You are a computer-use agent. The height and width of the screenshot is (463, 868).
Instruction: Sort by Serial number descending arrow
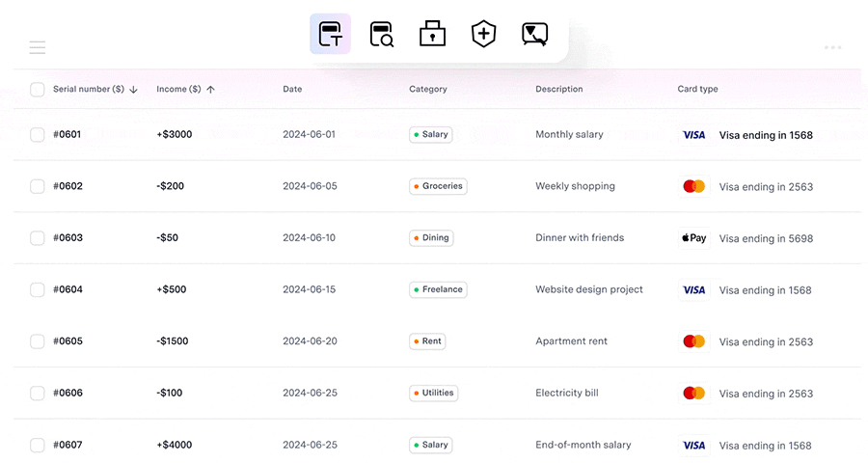tap(133, 90)
